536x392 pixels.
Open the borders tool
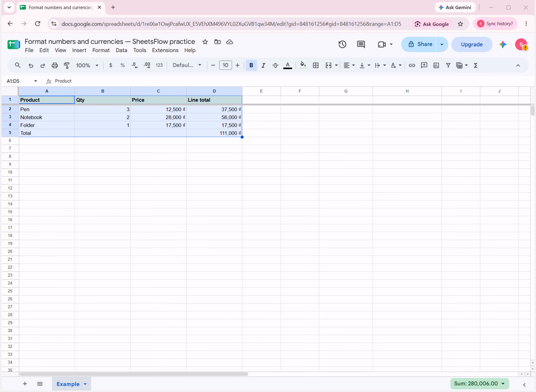316,65
